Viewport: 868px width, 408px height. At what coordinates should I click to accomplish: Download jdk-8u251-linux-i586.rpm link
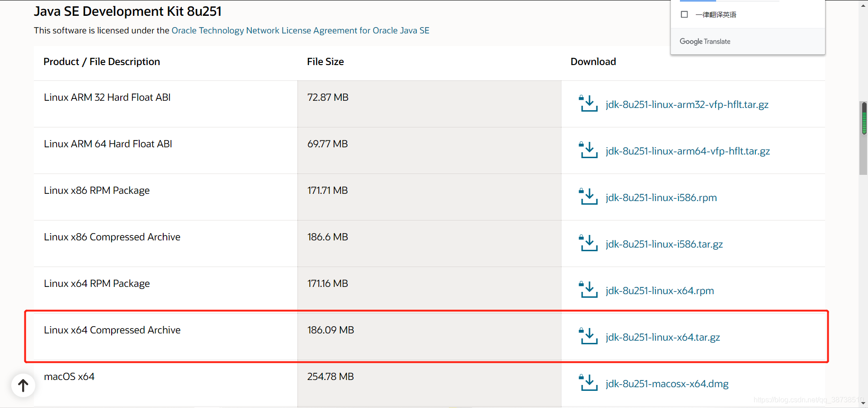[x=661, y=198]
